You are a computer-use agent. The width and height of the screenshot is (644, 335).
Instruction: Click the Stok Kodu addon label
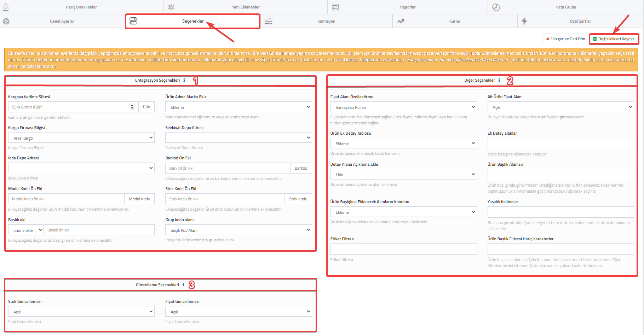click(298, 199)
